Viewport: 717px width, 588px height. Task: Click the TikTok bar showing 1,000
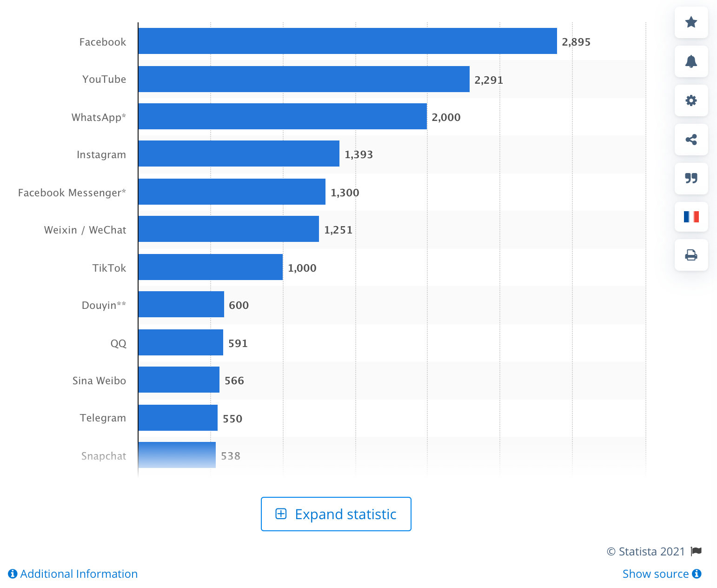point(210,267)
